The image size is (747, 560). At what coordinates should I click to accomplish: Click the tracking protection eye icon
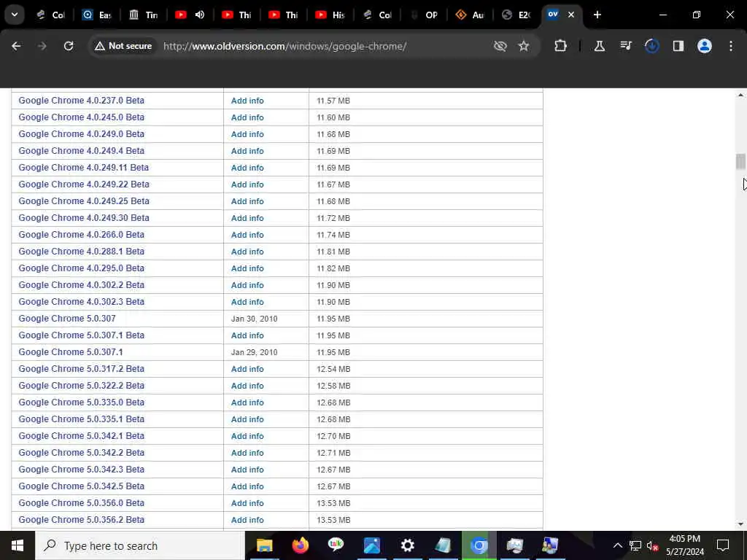coord(500,46)
